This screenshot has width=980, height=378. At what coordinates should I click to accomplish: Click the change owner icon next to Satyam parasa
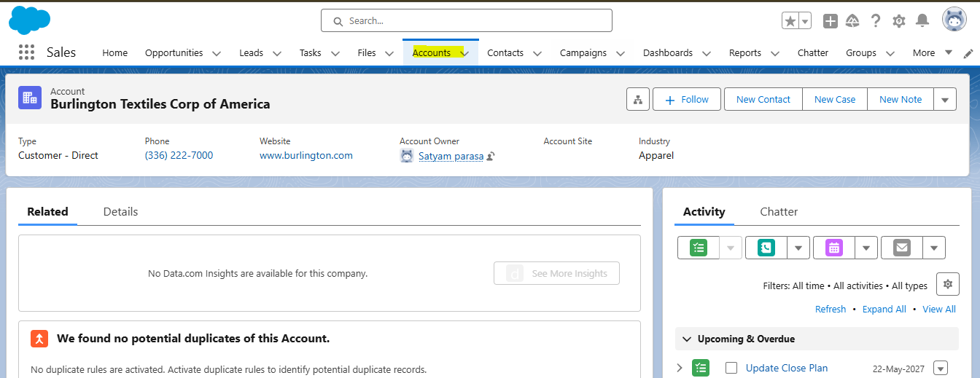(x=491, y=156)
